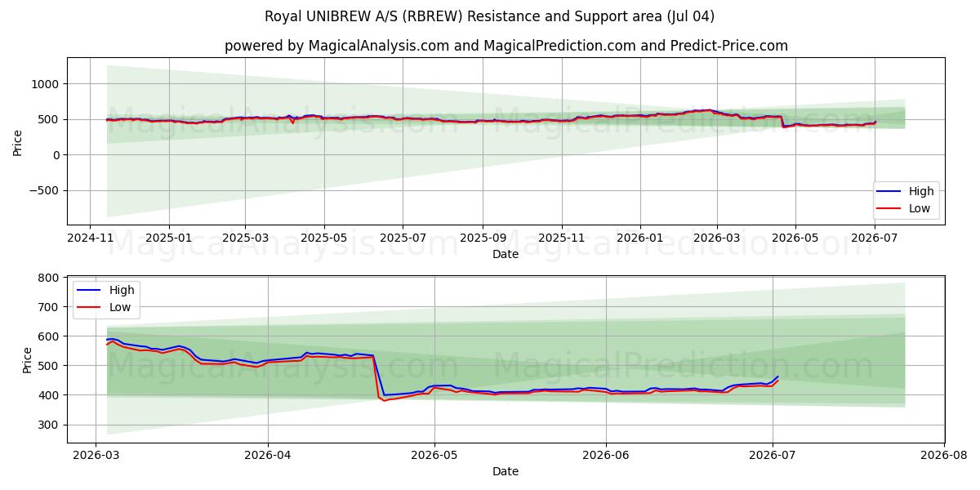980x490 pixels.
Task: Click the '2026-06' tick label on bottom chart
Action: [x=606, y=456]
